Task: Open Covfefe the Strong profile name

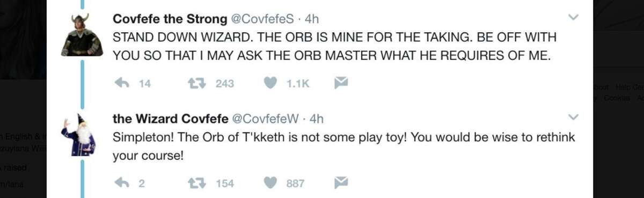Action: coord(170,19)
